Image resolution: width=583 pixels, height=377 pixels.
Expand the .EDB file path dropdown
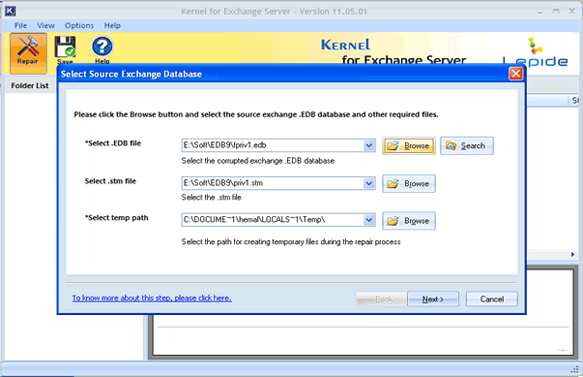click(369, 145)
